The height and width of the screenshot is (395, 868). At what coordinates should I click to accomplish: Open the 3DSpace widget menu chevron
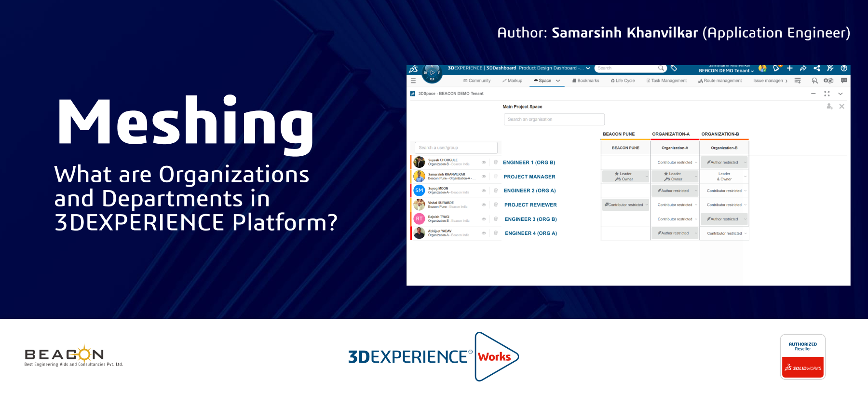[841, 94]
